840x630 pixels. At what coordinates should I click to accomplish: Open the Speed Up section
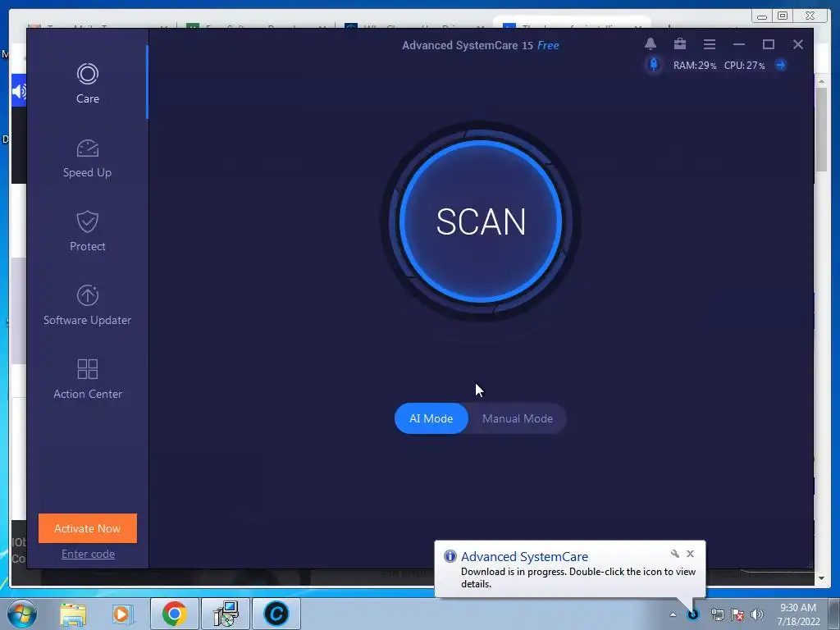pos(87,158)
